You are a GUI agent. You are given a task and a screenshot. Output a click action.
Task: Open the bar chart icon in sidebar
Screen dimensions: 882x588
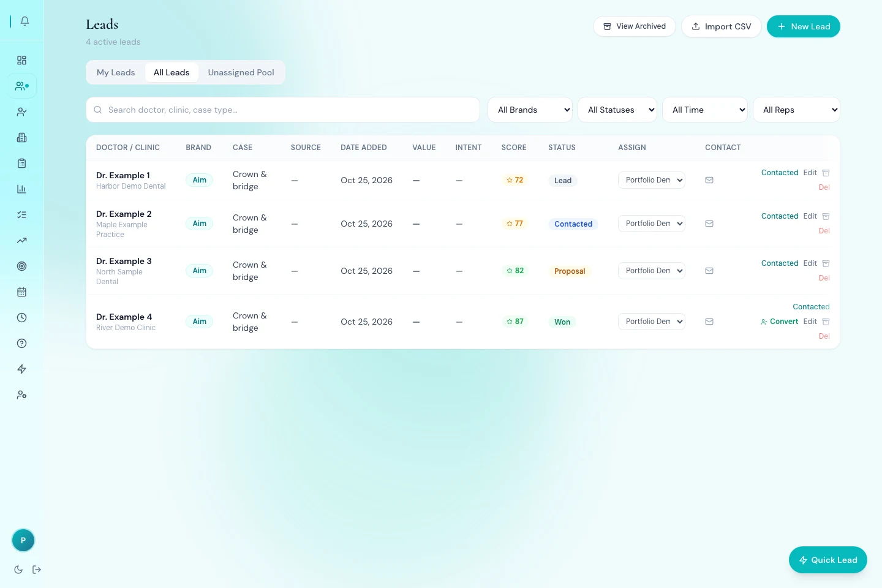click(21, 189)
